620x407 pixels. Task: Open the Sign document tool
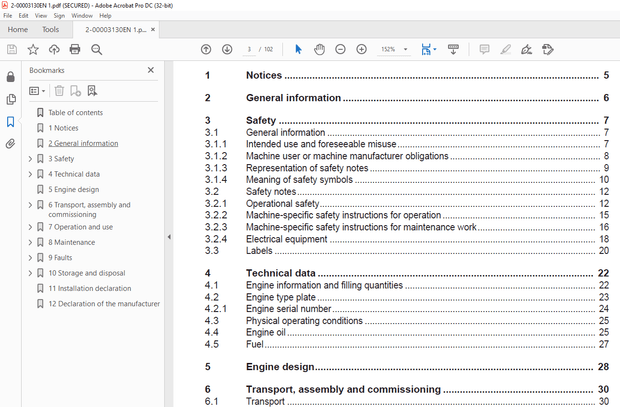pos(526,49)
